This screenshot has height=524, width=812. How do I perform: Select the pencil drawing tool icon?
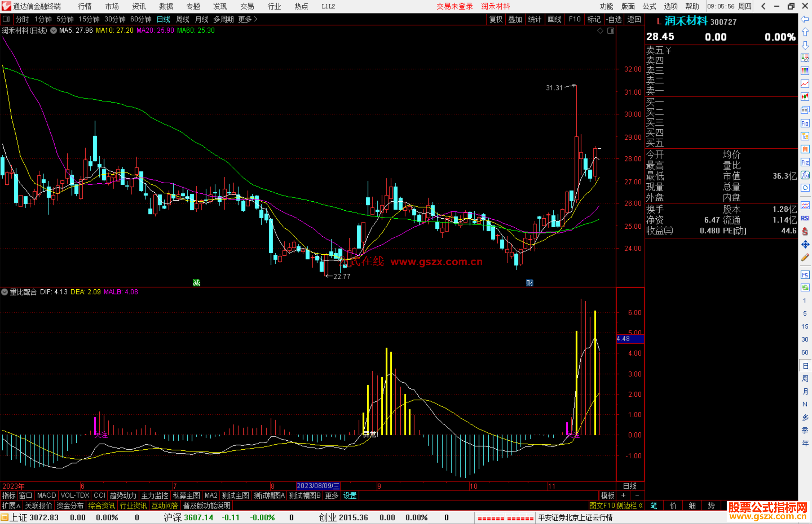805,258
